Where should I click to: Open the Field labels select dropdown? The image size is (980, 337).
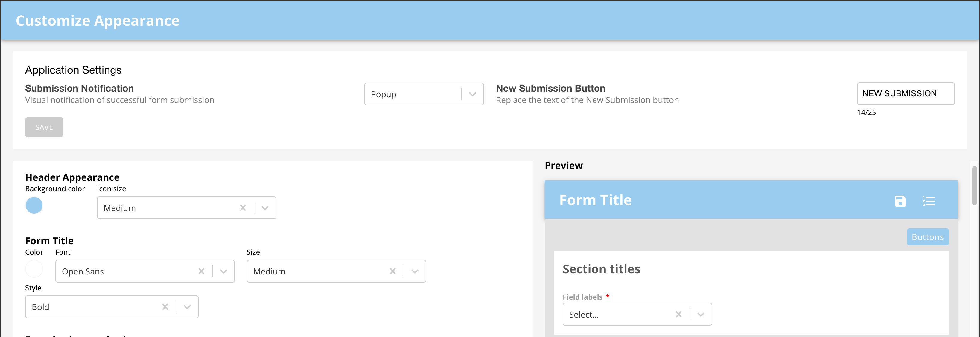point(700,314)
